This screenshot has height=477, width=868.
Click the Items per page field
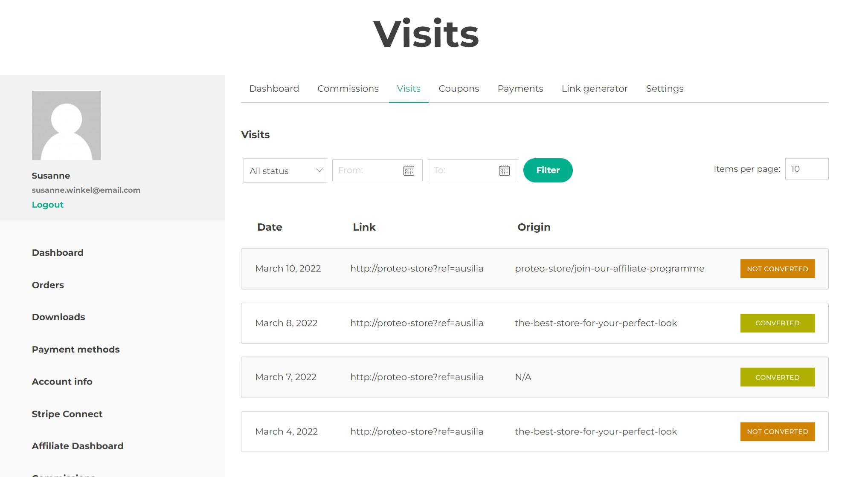(807, 169)
